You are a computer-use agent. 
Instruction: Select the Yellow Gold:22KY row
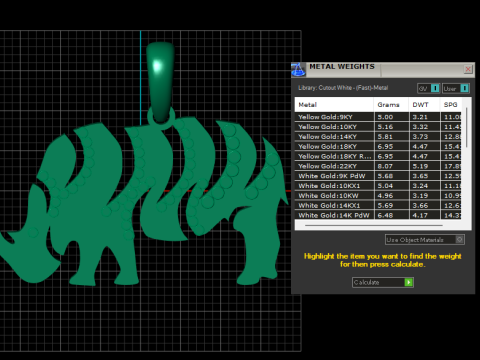click(378, 166)
